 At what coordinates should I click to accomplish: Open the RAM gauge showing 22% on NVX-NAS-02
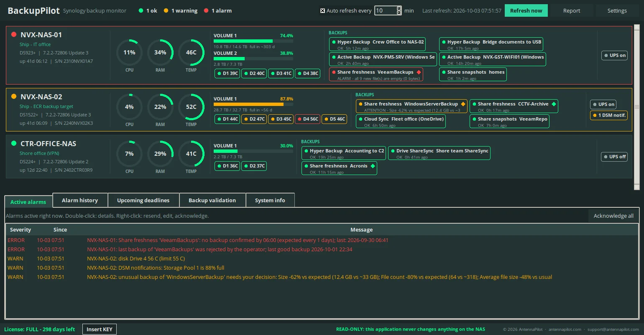160,107
